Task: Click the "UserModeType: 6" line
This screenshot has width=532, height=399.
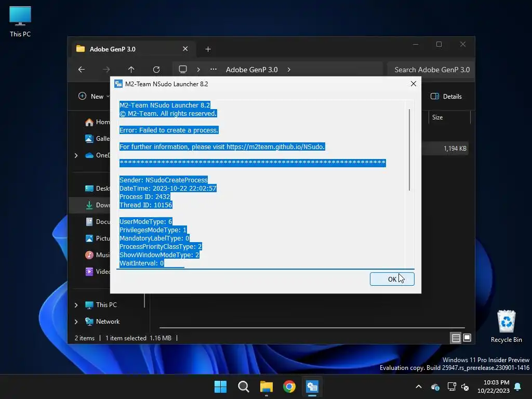Action: (146, 221)
